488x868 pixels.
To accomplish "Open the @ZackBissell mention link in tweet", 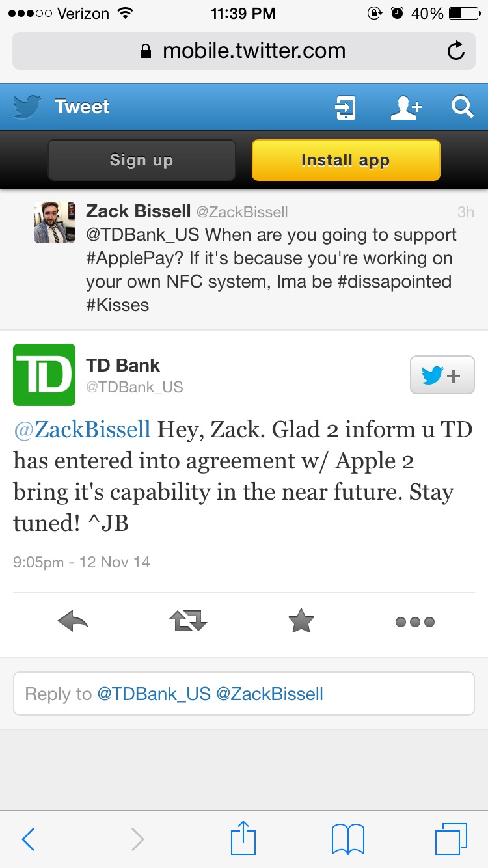I will [x=82, y=429].
